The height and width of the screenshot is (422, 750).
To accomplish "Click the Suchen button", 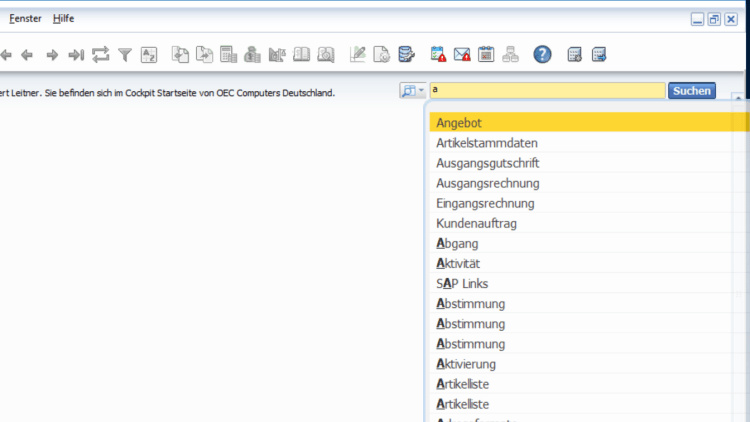I will [x=691, y=91].
